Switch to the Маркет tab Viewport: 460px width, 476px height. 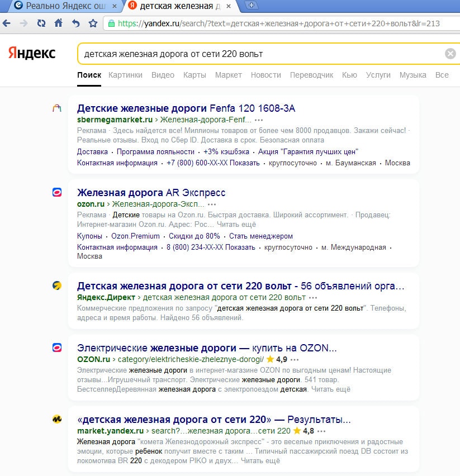coord(229,75)
